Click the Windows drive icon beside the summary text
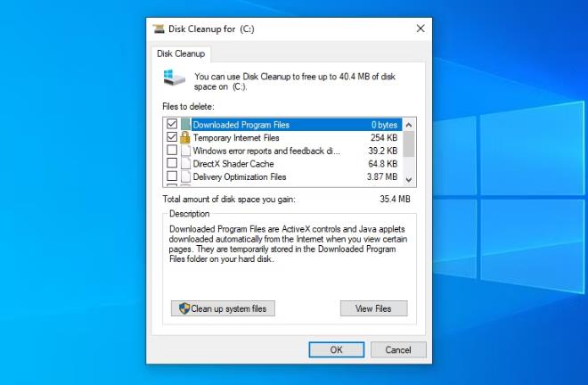Viewport: 588px width, 385px height. click(174, 77)
